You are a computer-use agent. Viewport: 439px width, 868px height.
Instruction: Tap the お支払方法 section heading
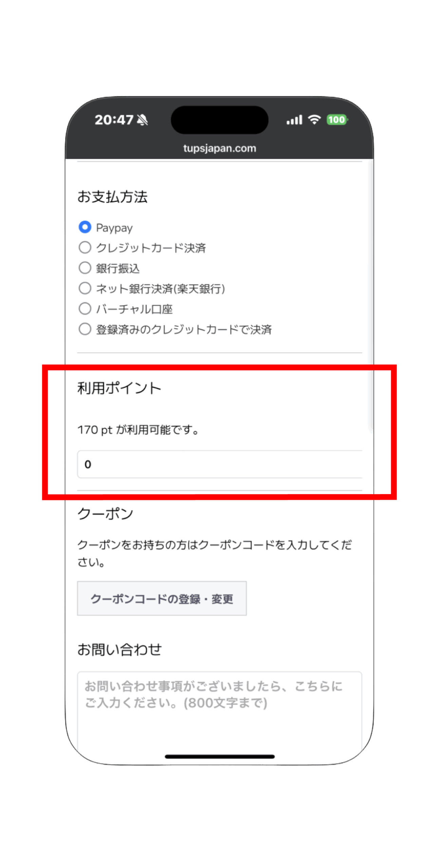click(112, 197)
